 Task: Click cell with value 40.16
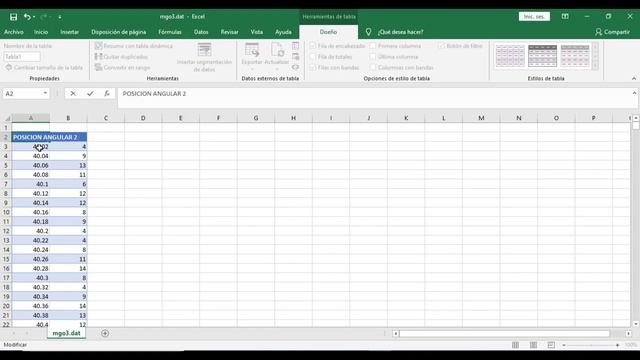coord(31,212)
